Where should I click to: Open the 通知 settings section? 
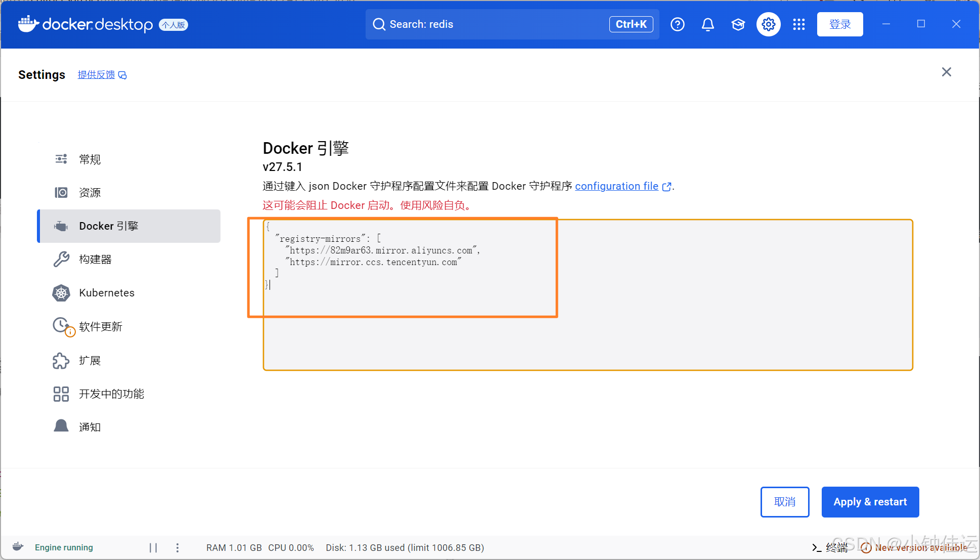click(x=129, y=427)
